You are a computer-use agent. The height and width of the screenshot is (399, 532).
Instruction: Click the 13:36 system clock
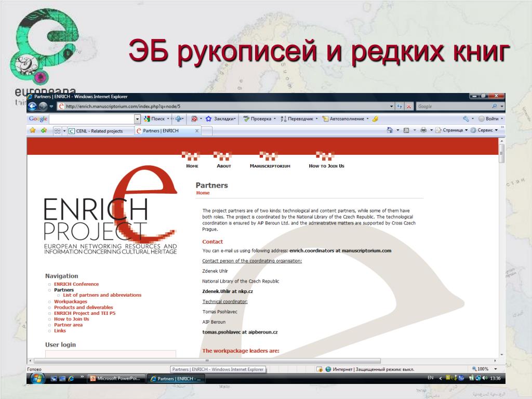pyautogui.click(x=495, y=378)
